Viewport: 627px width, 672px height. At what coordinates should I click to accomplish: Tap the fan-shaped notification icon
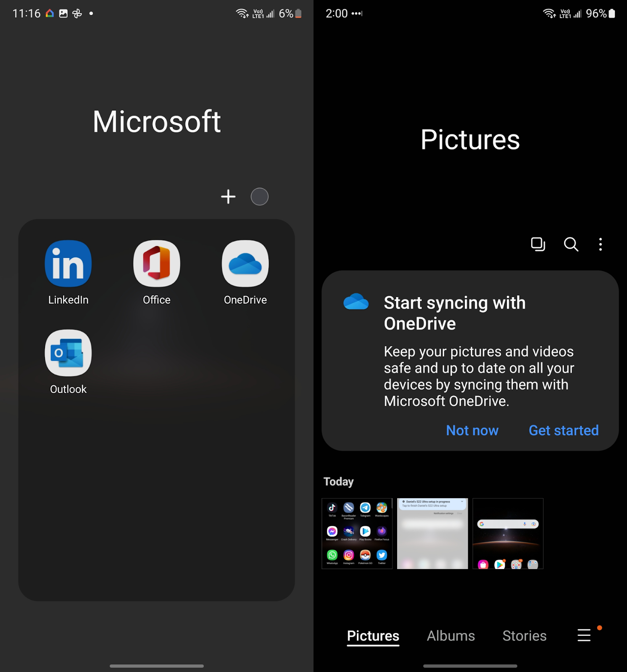tap(77, 13)
